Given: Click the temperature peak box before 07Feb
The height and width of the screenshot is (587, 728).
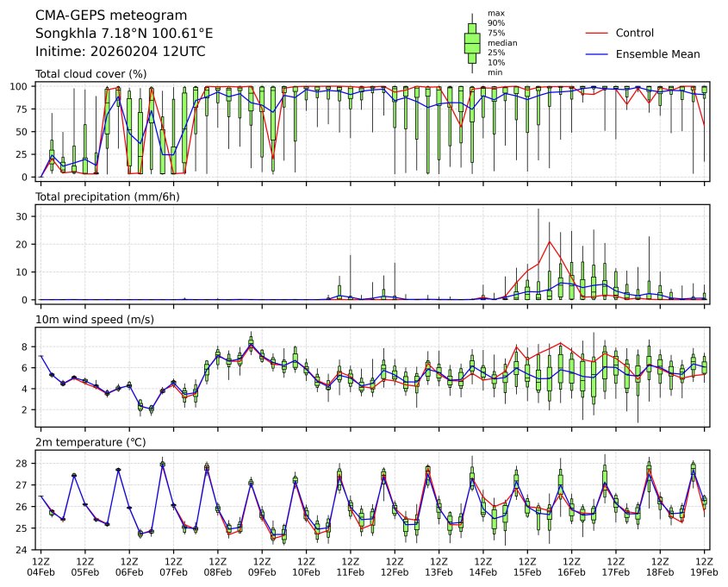Looking at the screenshot, I should (163, 464).
